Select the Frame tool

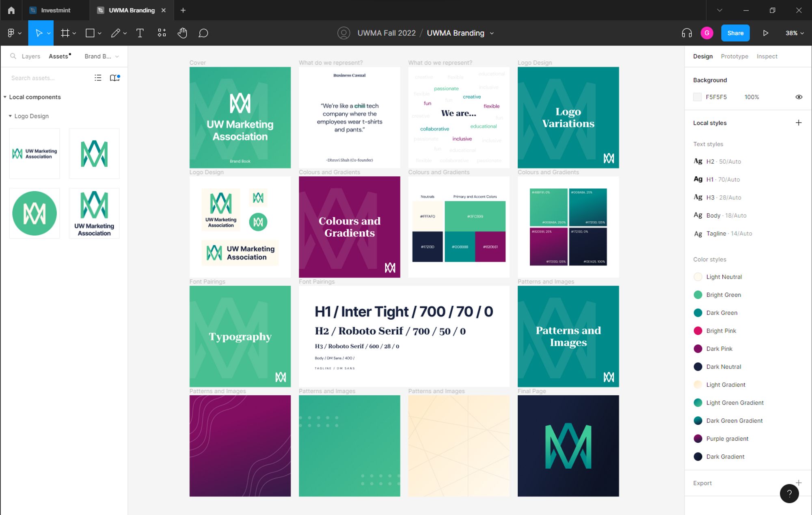65,33
